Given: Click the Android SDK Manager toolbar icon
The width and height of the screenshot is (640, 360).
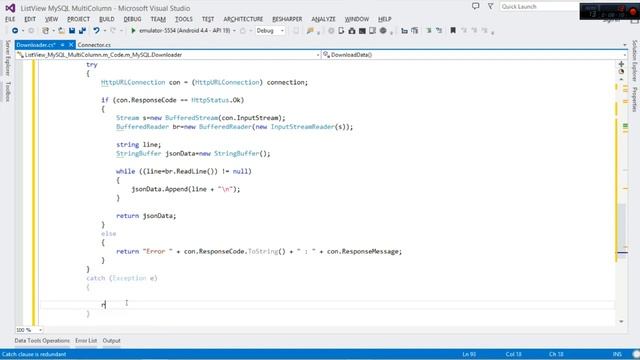Looking at the screenshot, I should (351, 31).
